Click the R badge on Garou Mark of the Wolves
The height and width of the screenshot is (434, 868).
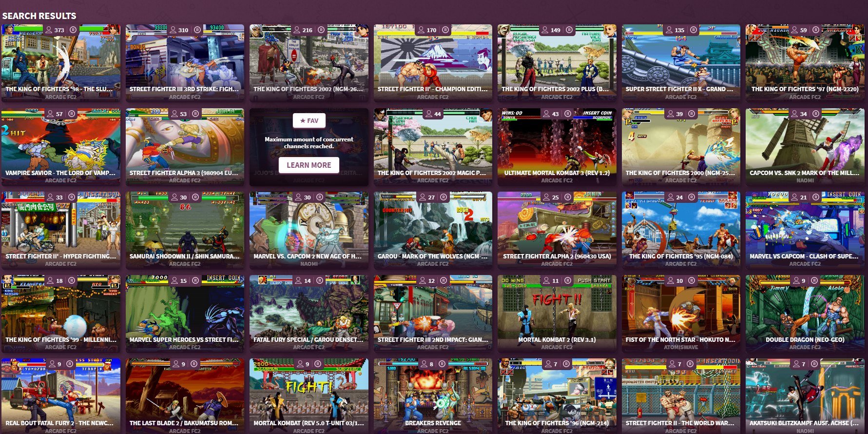[x=444, y=197]
